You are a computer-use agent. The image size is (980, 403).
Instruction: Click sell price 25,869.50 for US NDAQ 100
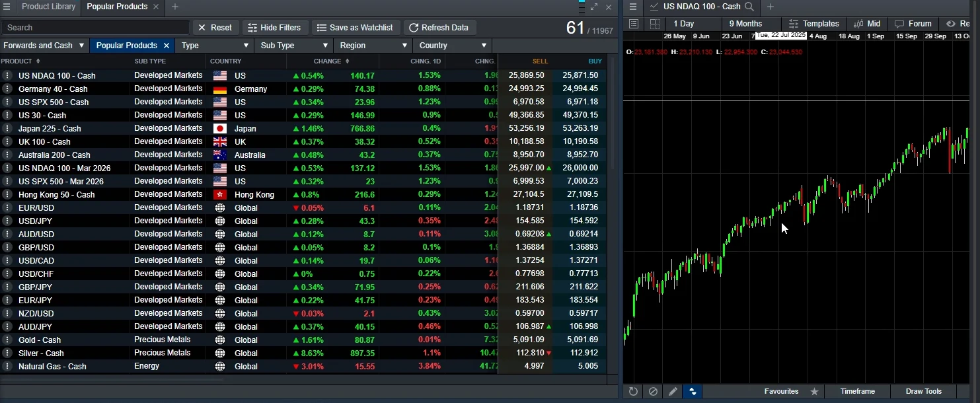coord(526,75)
